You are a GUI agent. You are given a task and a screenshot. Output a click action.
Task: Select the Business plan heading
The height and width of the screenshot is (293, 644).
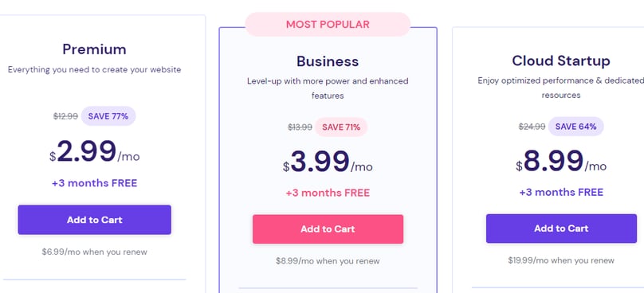pos(328,61)
